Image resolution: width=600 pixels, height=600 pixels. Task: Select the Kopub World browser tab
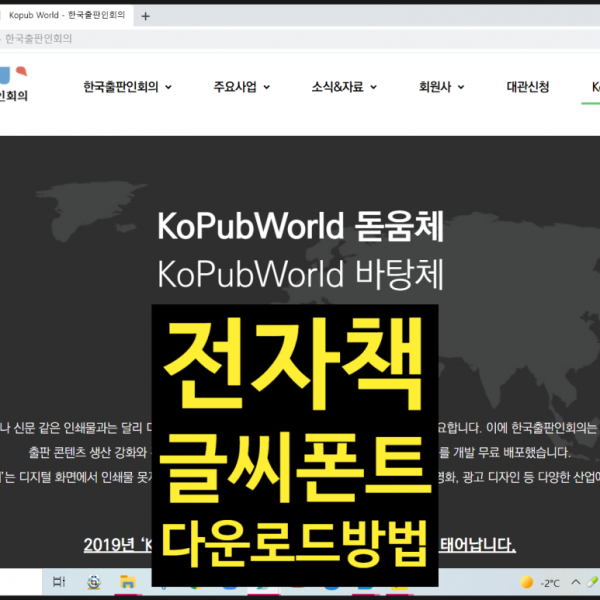66,15
